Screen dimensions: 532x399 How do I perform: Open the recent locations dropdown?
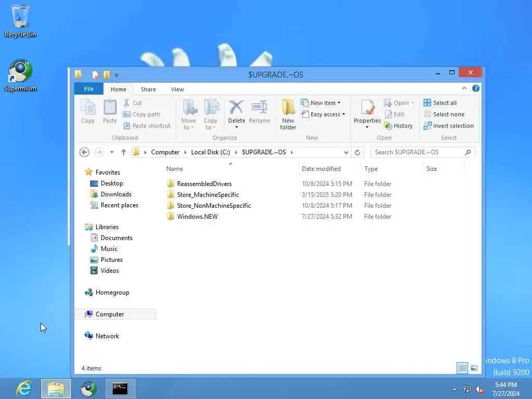point(112,152)
